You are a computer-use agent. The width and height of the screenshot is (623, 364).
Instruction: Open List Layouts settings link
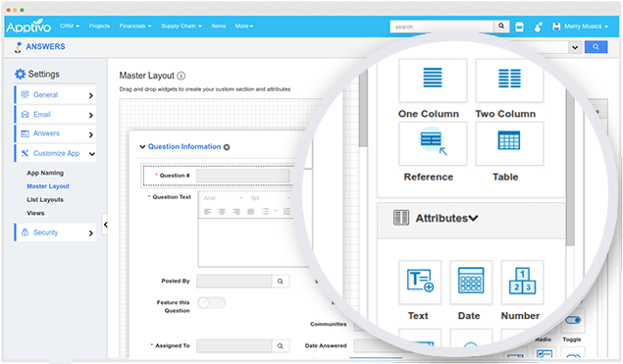coord(45,199)
